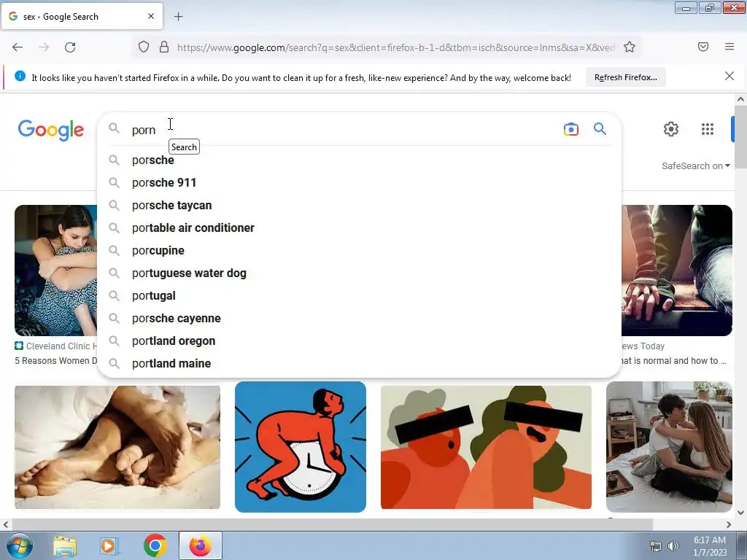Screen dimensions: 747x560
Task: Select the 'porsche 911' suggestion
Action: click(x=359, y=183)
